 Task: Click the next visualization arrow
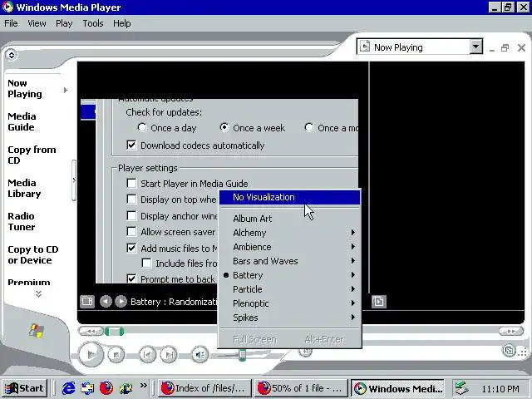(121, 301)
